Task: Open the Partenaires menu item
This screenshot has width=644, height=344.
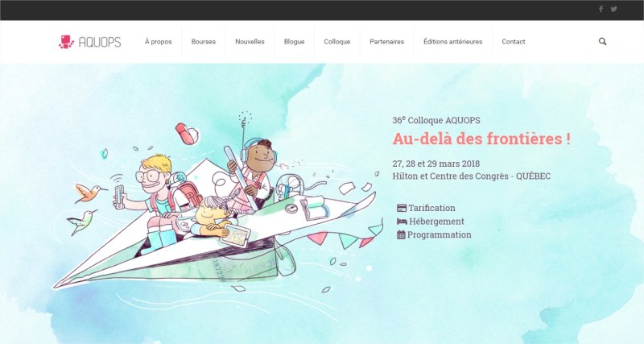Action: pos(387,42)
